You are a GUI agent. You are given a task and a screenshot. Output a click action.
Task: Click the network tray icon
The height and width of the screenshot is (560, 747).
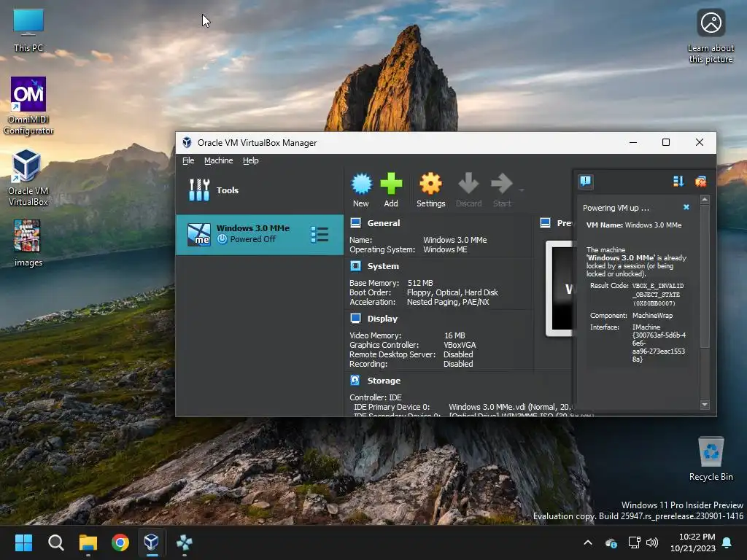click(634, 542)
